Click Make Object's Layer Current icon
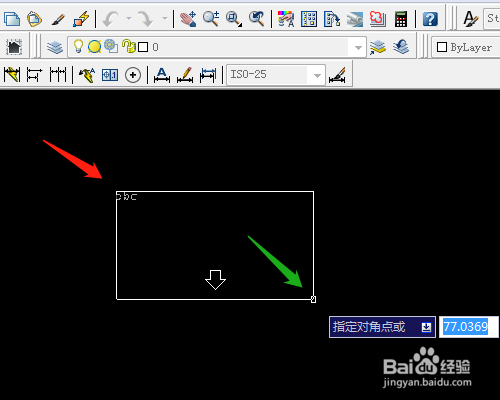Image resolution: width=500 pixels, height=400 pixels. [378, 47]
